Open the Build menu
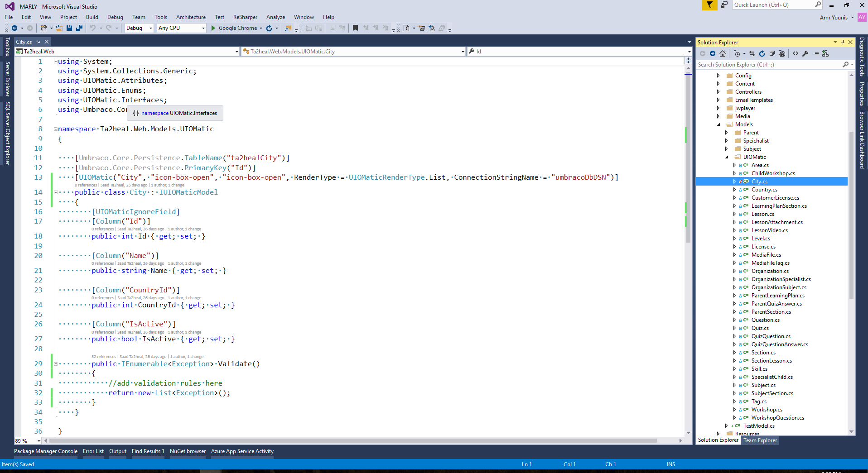The width and height of the screenshot is (868, 473). [92, 17]
